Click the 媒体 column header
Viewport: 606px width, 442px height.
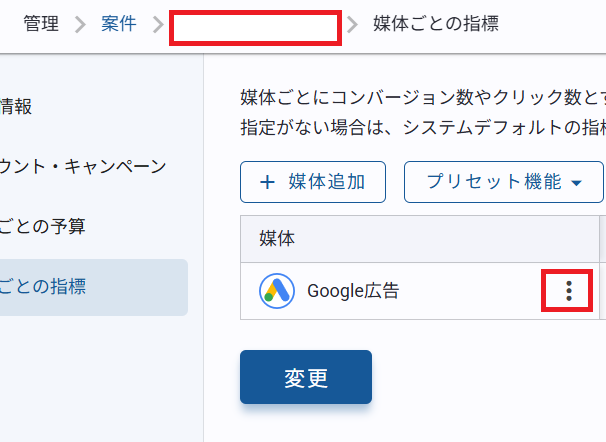coord(276,239)
